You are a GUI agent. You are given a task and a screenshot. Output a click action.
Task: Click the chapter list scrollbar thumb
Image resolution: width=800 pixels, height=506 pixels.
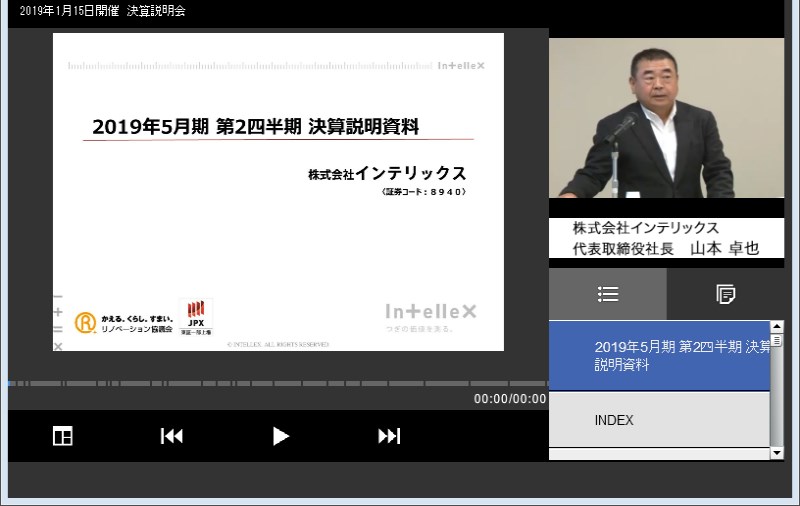tap(777, 340)
